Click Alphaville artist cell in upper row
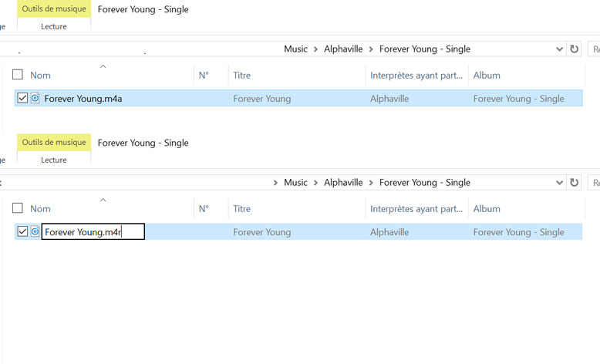This screenshot has height=364, width=600. (389, 99)
